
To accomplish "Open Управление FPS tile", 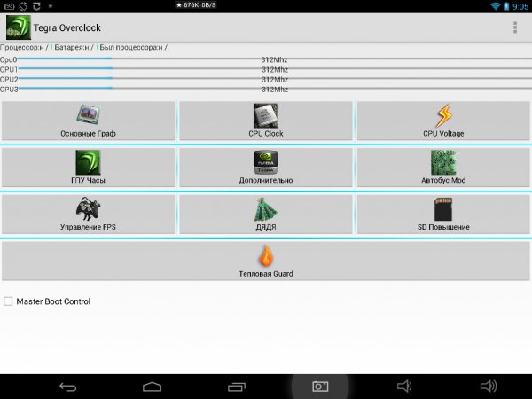I will tap(88, 214).
